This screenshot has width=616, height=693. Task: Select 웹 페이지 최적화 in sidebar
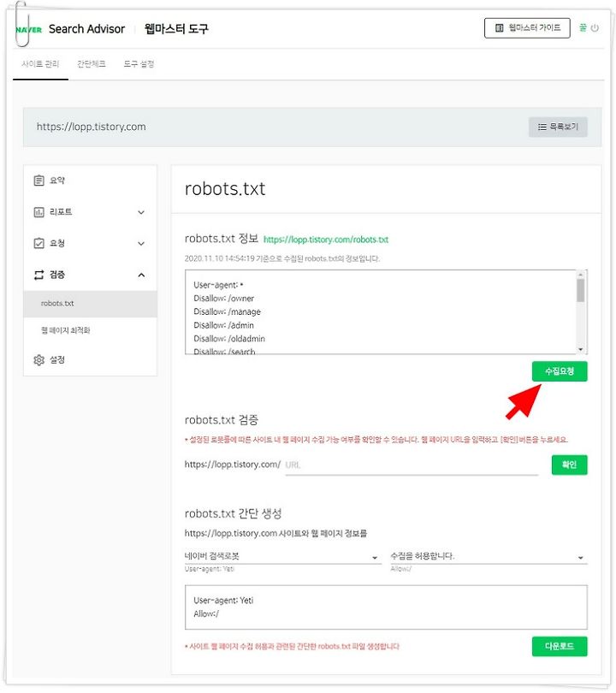point(91,330)
